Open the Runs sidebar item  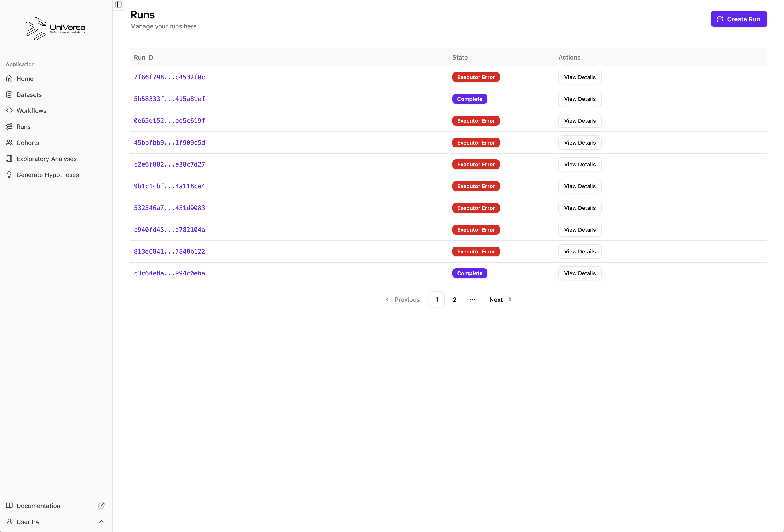click(23, 127)
